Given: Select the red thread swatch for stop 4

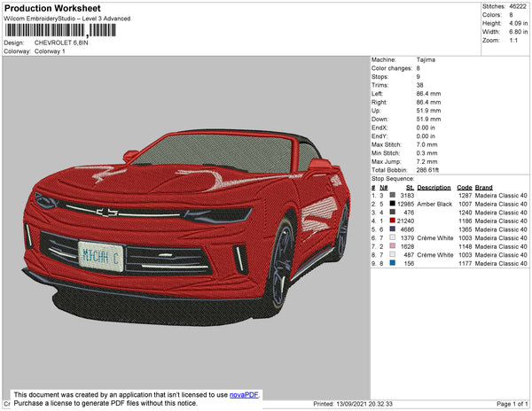Looking at the screenshot, I should click(x=392, y=221).
